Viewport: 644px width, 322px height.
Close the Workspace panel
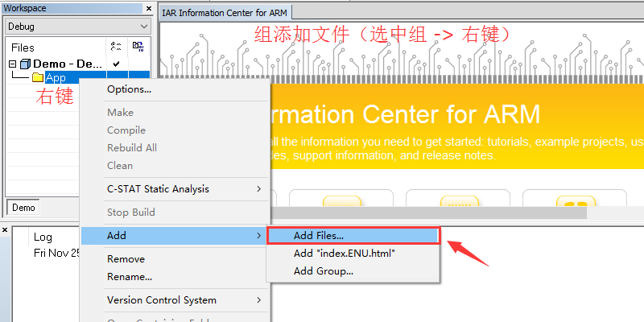click(149, 8)
